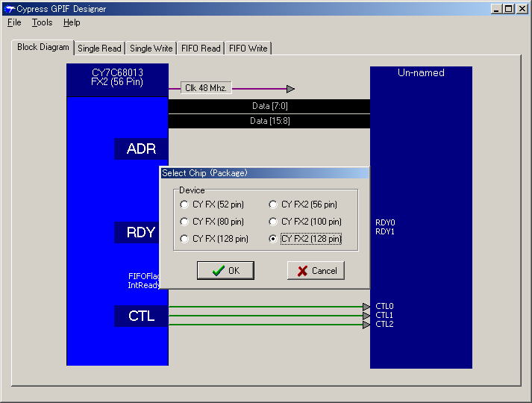The width and height of the screenshot is (532, 403).
Task: Click the CTL2 signal label
Action: 384,325
